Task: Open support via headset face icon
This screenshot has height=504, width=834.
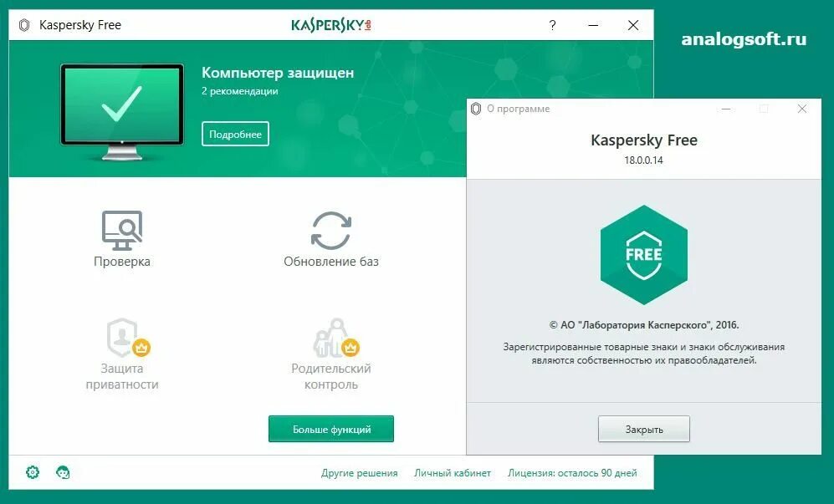Action: [x=63, y=472]
